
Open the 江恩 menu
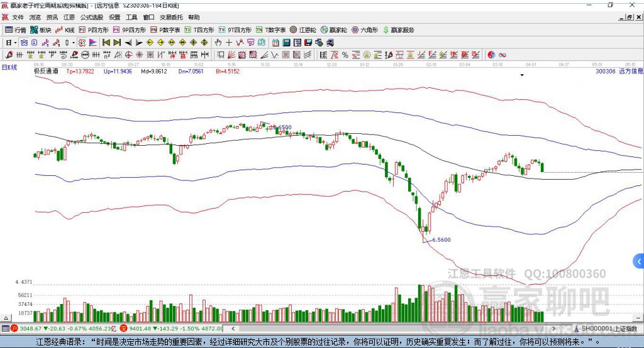(69, 17)
